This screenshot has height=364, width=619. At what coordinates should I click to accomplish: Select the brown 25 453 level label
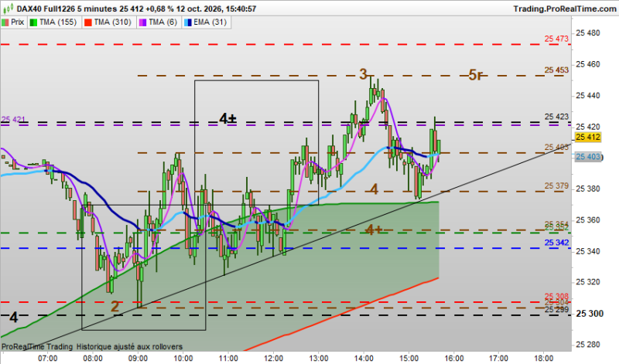pyautogui.click(x=556, y=70)
